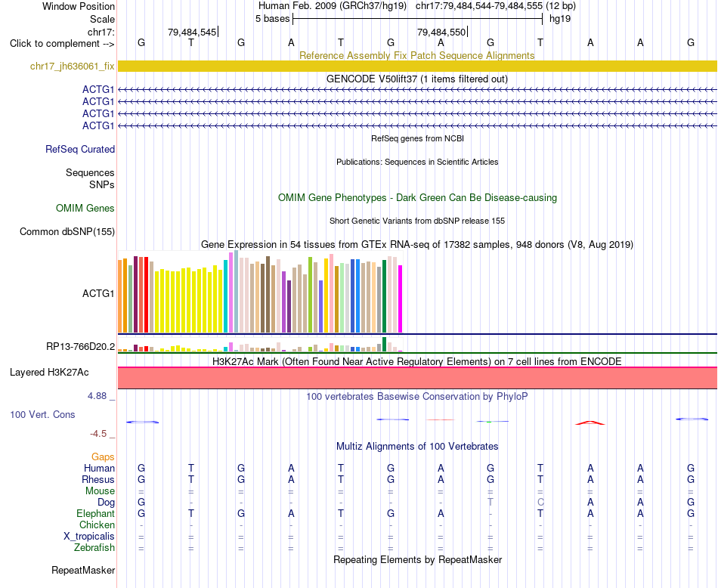The width and height of the screenshot is (718, 588).
Task: Click the Common dbSNP(155) track label
Action: click(x=67, y=231)
